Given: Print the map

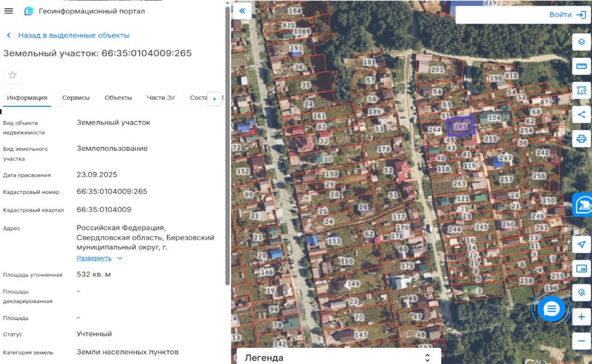Looking at the screenshot, I should [582, 138].
